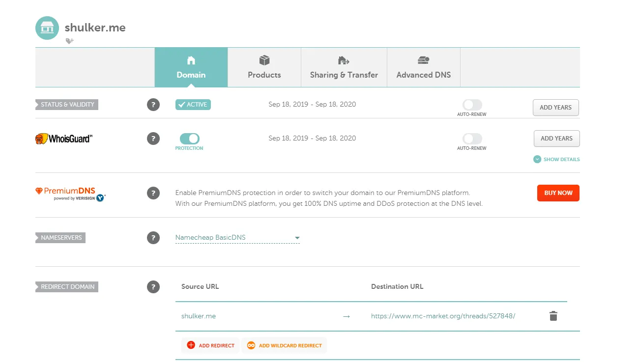Screen dimensions: 637x364
Task: Show help for the Nameservers section
Action: coord(153,238)
